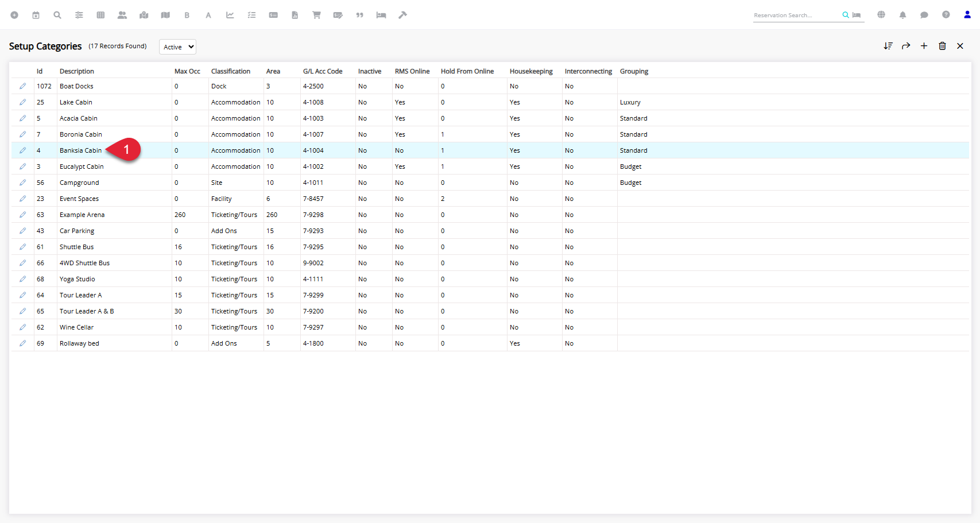This screenshot has width=980, height=523.
Task: Add a new category with plus icon
Action: point(924,46)
